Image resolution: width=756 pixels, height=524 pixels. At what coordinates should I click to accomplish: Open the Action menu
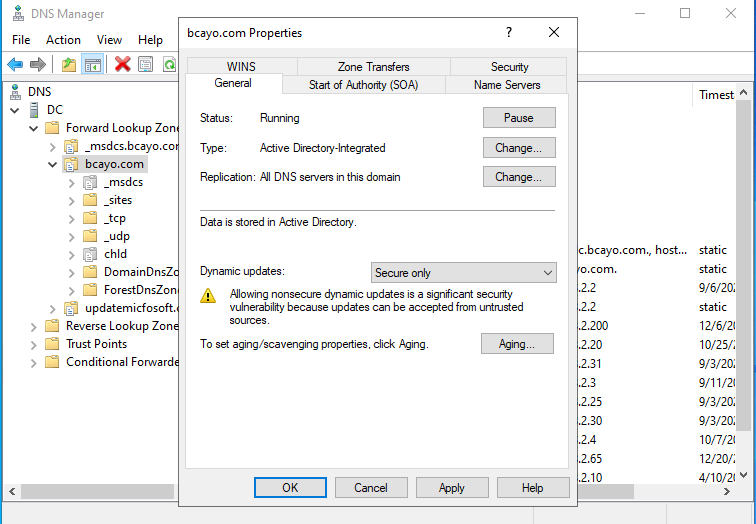point(63,40)
